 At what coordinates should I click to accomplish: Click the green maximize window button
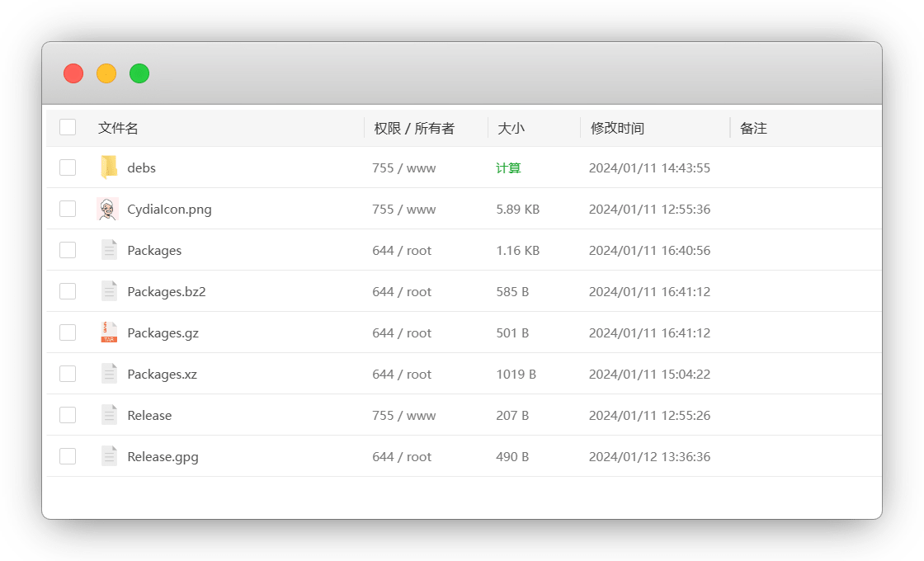[139, 73]
